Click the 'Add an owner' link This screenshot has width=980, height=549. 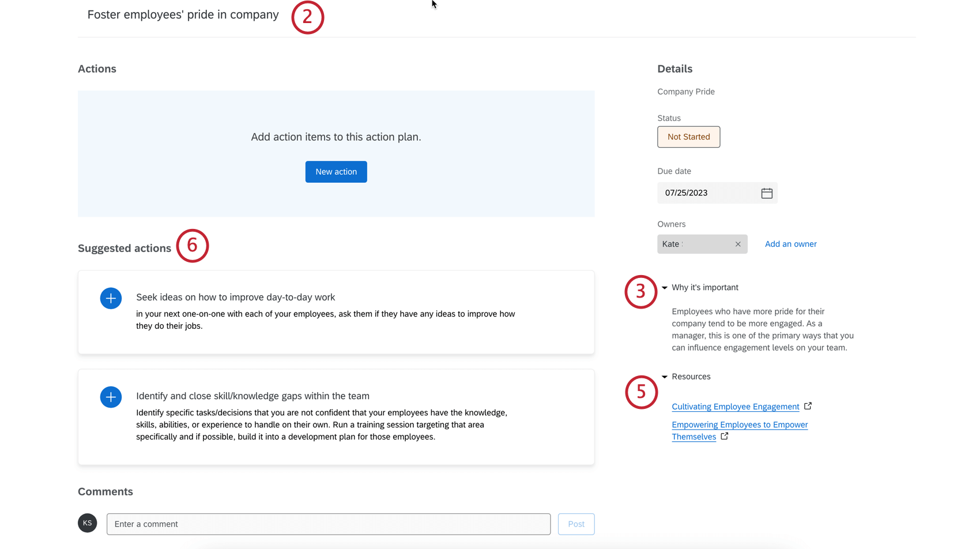[x=790, y=244]
